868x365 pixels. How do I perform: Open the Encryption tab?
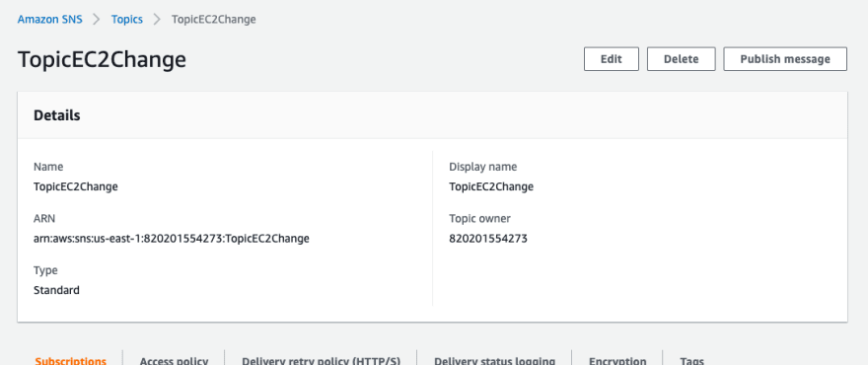point(617,361)
